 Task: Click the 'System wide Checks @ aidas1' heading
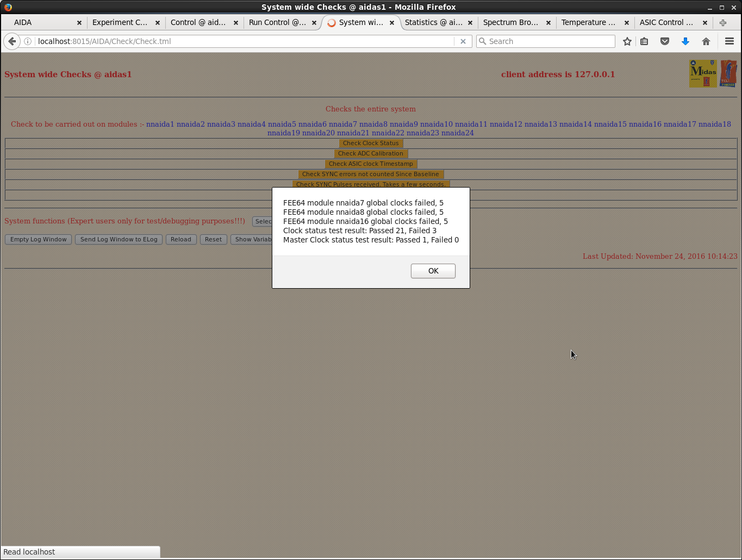coord(68,74)
